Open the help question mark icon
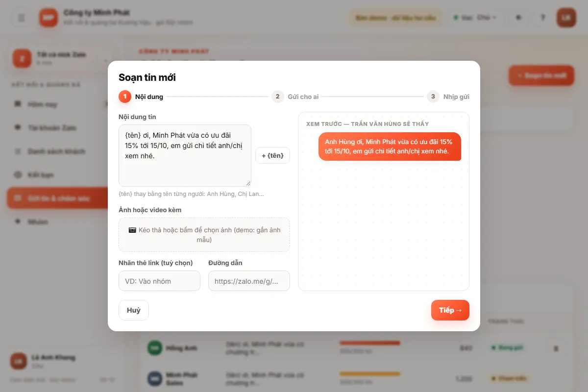Image resolution: width=588 pixels, height=392 pixels. click(x=542, y=18)
